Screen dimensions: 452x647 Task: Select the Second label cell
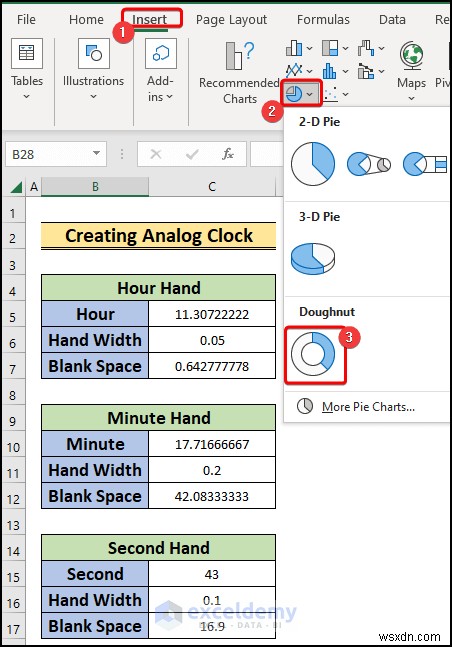95,574
